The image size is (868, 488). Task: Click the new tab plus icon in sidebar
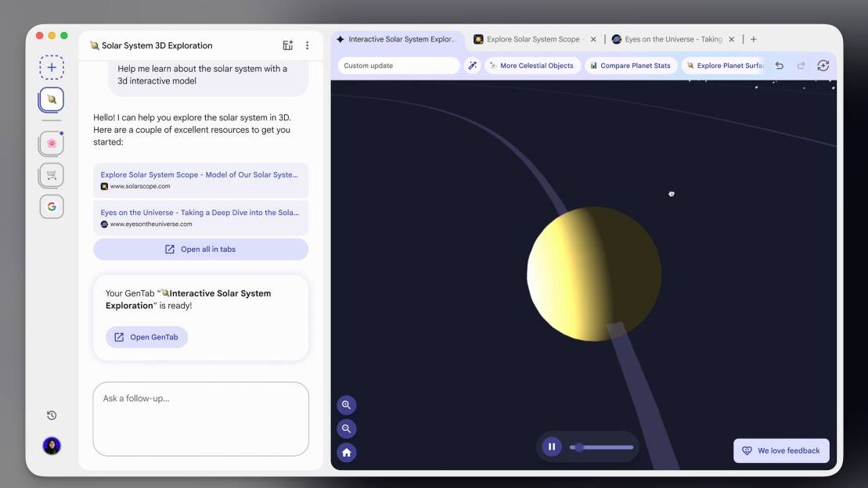(x=52, y=67)
